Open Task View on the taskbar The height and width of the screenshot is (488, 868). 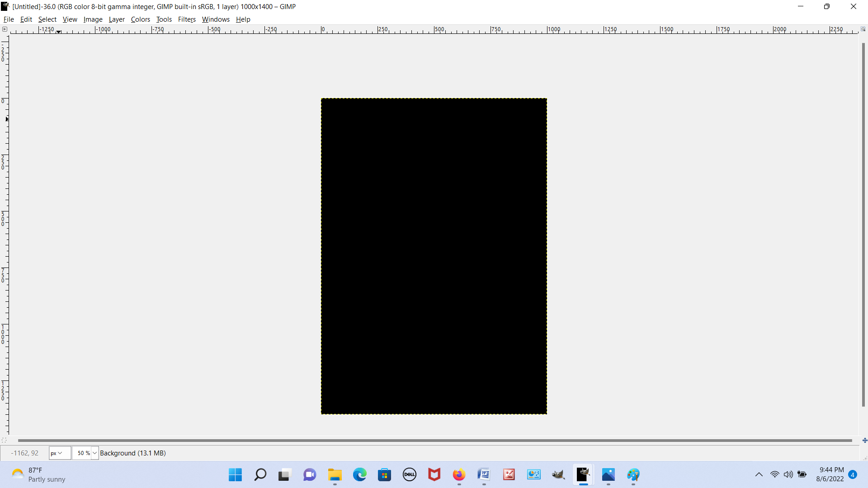click(x=284, y=475)
